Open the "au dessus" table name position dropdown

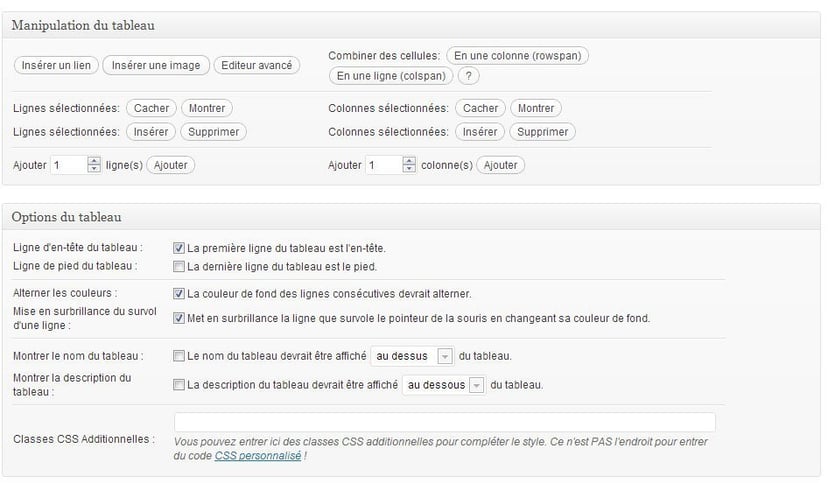412,355
